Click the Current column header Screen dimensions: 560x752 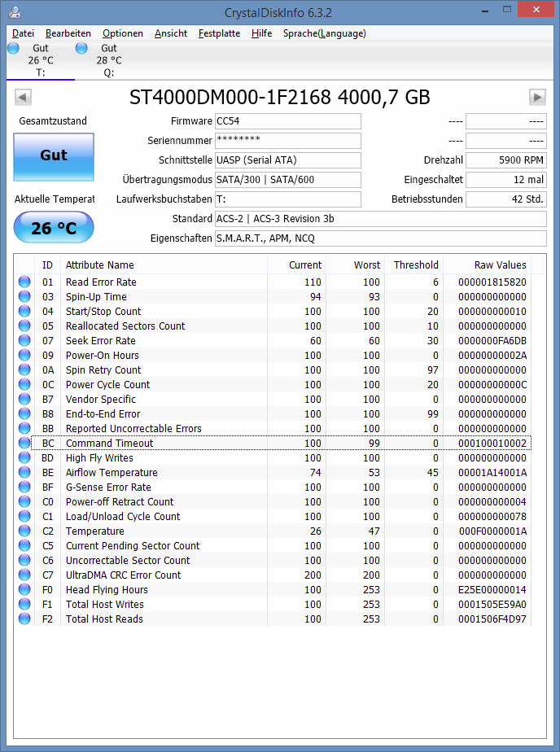296,265
